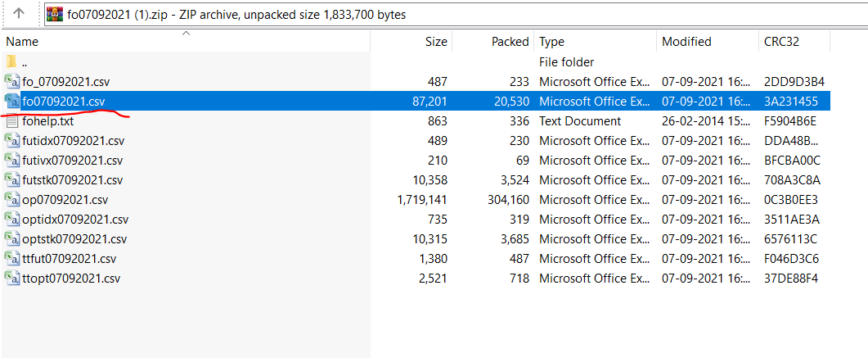868x358 pixels.
Task: Sort by the Type column header
Action: 595,42
